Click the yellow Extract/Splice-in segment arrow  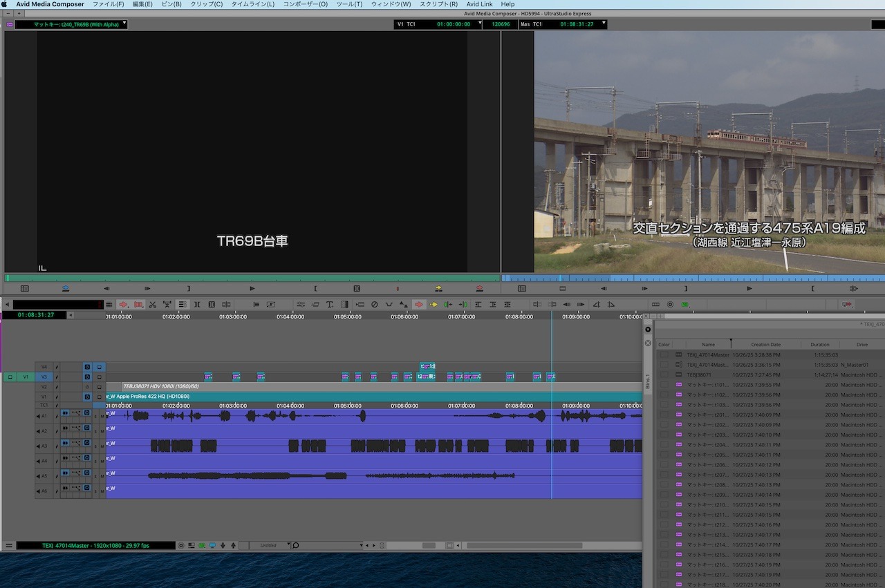(434, 304)
